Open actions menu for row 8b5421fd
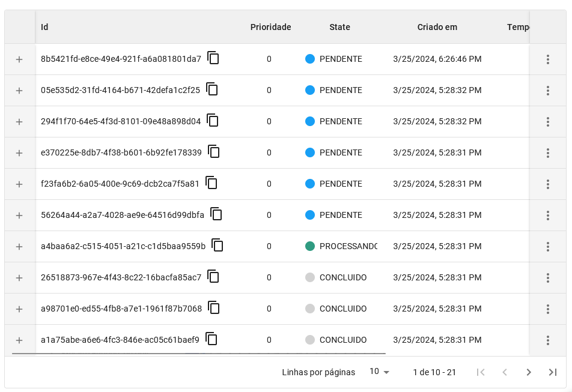The width and height of the screenshot is (572, 392). point(547,59)
